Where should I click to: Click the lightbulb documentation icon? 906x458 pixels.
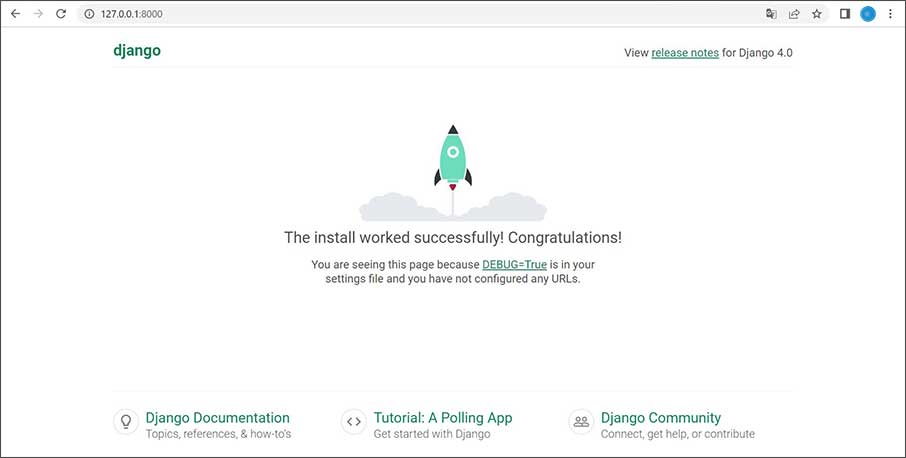[126, 422]
